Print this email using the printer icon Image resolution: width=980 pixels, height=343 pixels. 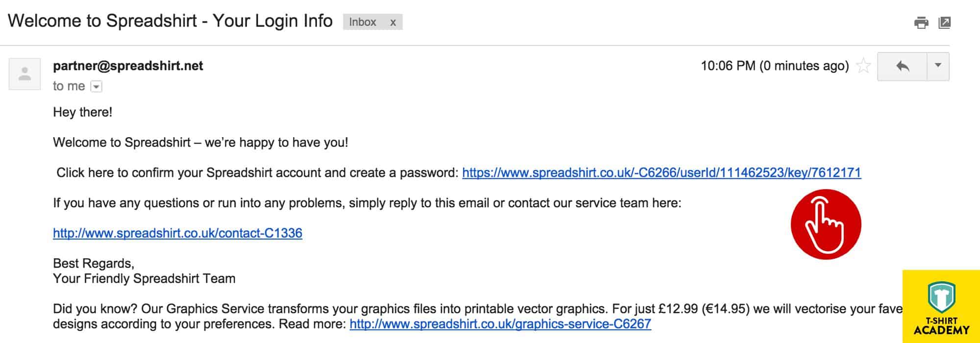(921, 23)
